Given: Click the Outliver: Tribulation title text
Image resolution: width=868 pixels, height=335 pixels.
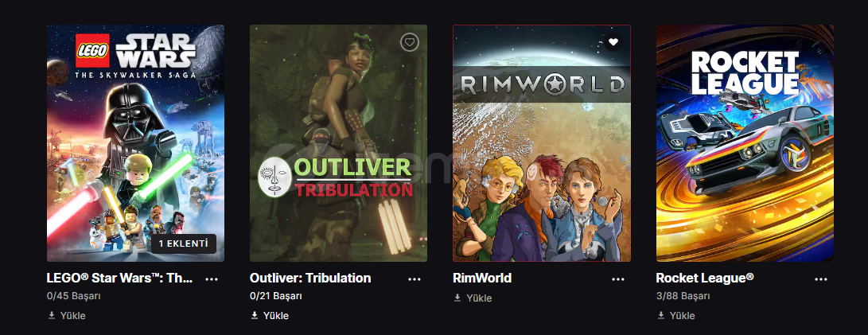Looking at the screenshot, I should tap(310, 278).
